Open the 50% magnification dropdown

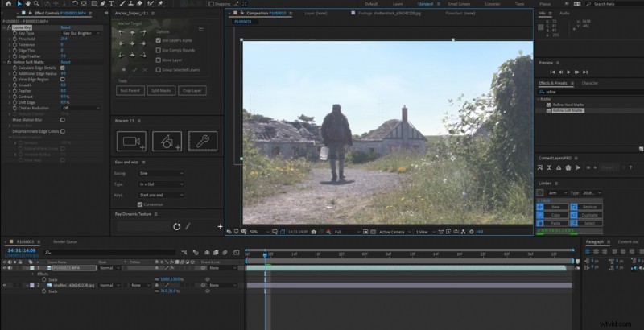tap(258, 232)
